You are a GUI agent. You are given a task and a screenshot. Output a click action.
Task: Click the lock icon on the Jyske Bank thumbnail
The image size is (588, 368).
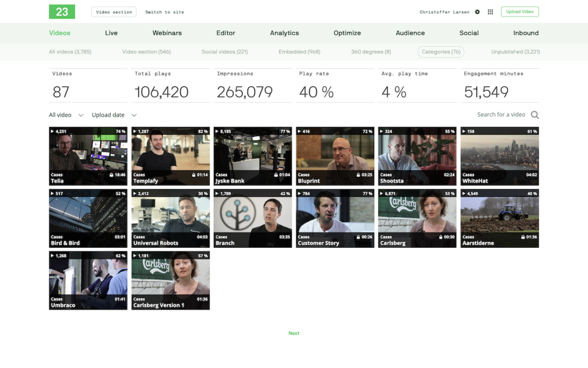(276, 175)
